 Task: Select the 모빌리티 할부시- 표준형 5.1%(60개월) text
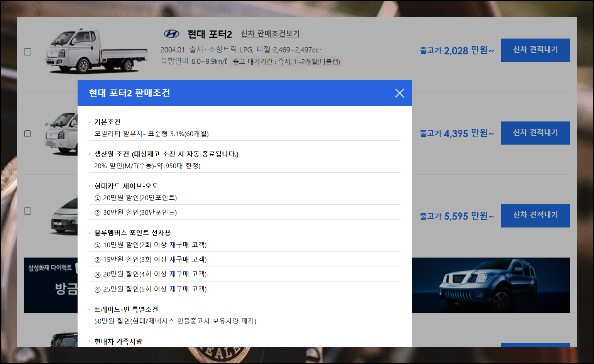[151, 134]
